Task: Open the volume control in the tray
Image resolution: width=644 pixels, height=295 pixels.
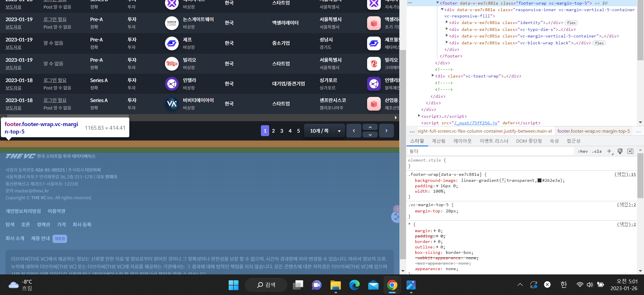Action: [590, 285]
